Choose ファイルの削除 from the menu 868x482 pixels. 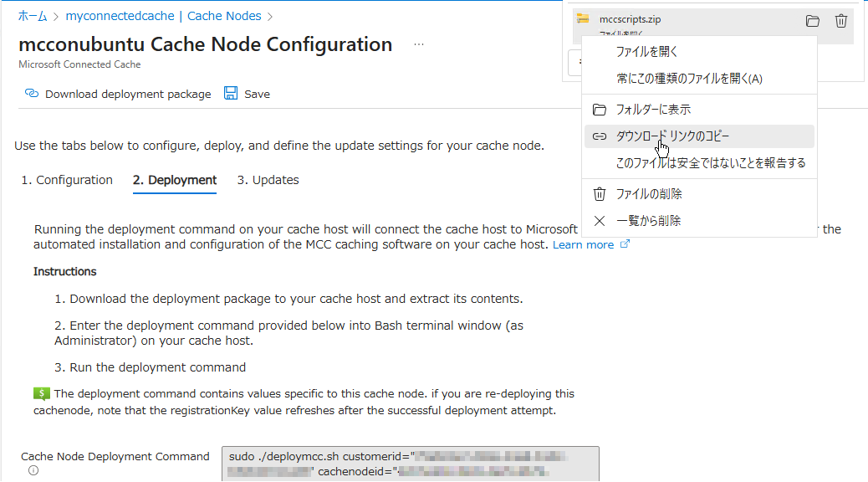[x=648, y=193]
